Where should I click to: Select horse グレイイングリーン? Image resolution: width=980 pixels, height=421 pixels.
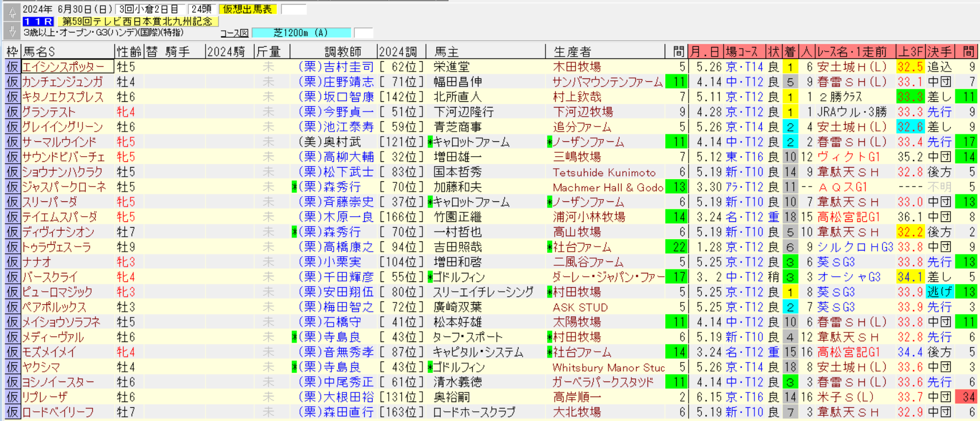tap(62, 127)
